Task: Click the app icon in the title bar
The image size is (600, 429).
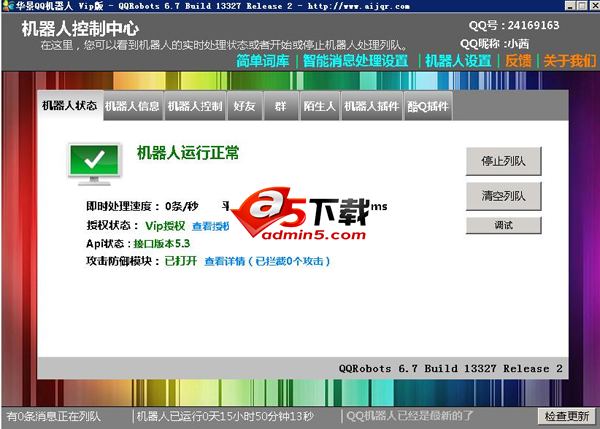Action: tap(8, 6)
